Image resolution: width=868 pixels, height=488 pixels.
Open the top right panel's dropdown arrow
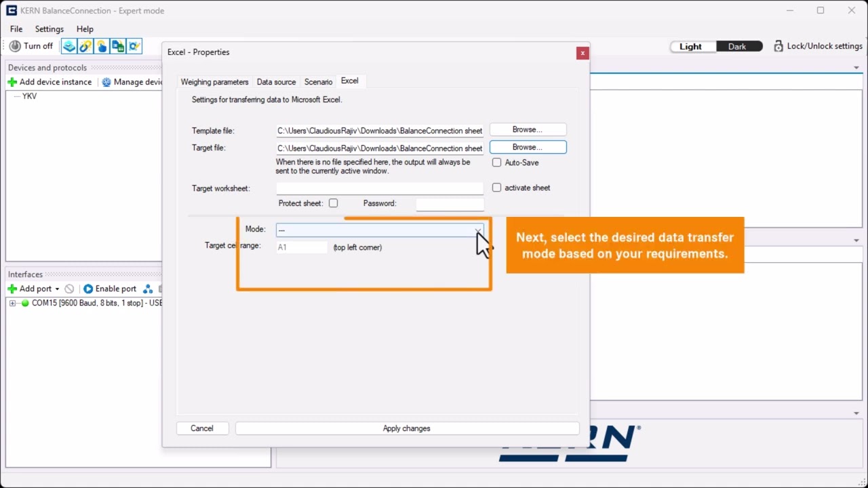point(856,68)
